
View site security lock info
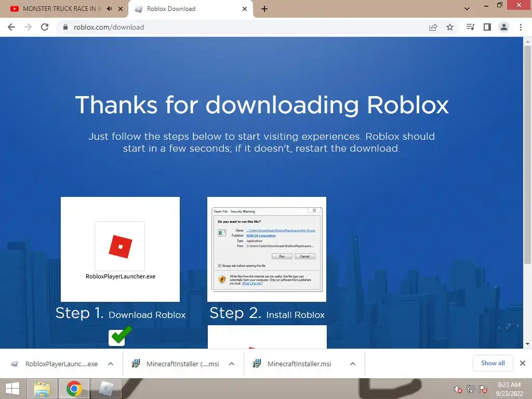(x=65, y=27)
